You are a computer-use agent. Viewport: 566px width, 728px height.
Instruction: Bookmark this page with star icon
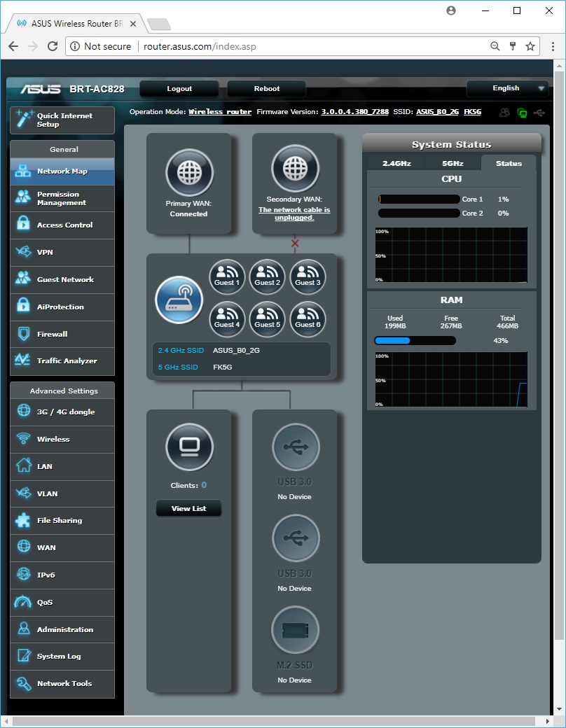[530, 46]
